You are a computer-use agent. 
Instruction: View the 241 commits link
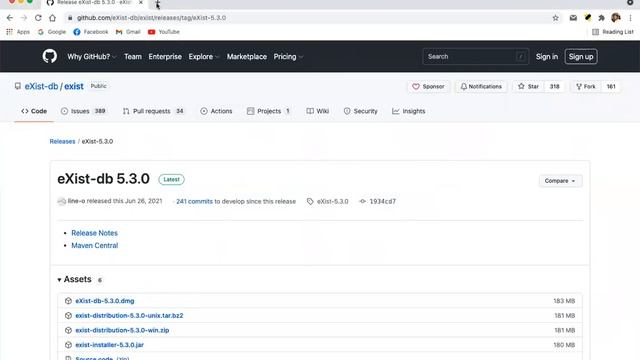(x=194, y=201)
